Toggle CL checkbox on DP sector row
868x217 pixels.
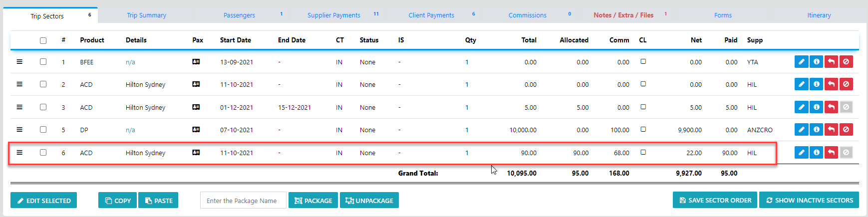tap(643, 129)
